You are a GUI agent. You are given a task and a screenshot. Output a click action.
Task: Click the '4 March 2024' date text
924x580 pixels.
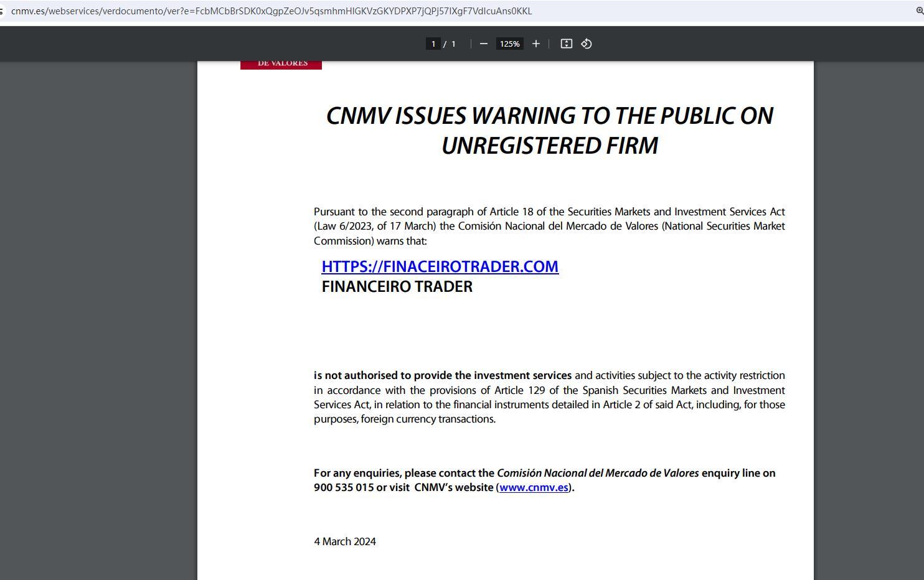345,541
